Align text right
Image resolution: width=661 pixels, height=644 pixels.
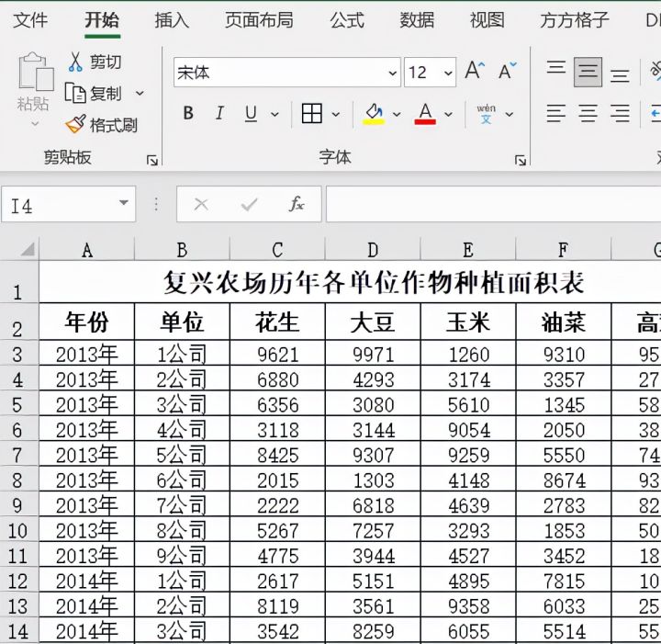(620, 113)
